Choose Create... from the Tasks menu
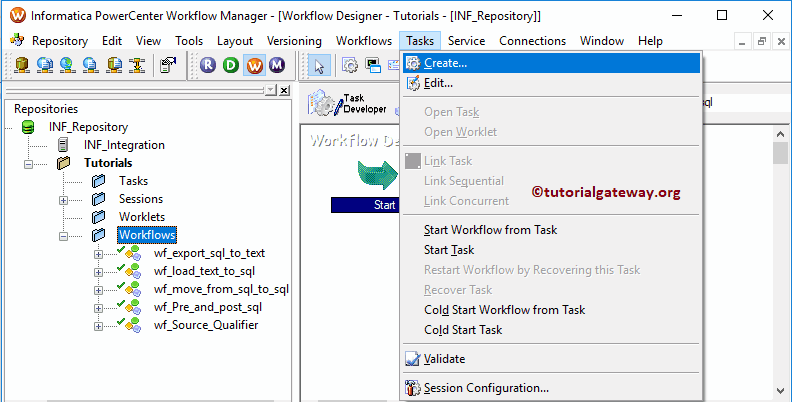This screenshot has width=792, height=402. (551, 63)
